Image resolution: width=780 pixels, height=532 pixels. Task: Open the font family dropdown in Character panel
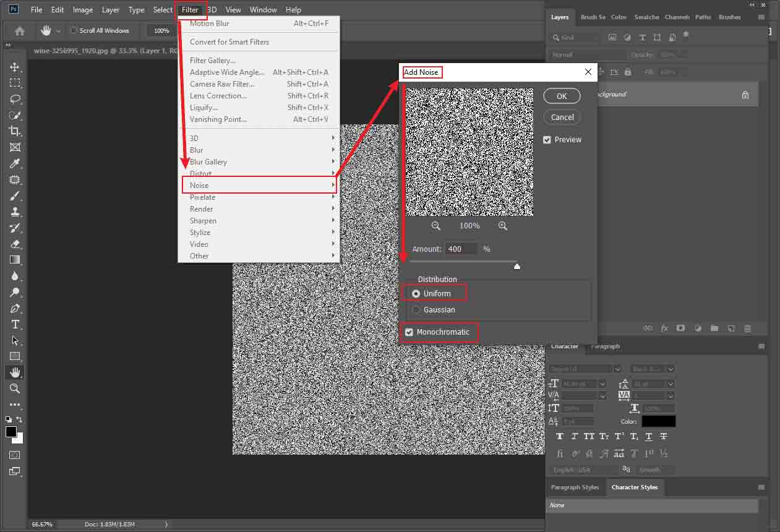pos(581,369)
